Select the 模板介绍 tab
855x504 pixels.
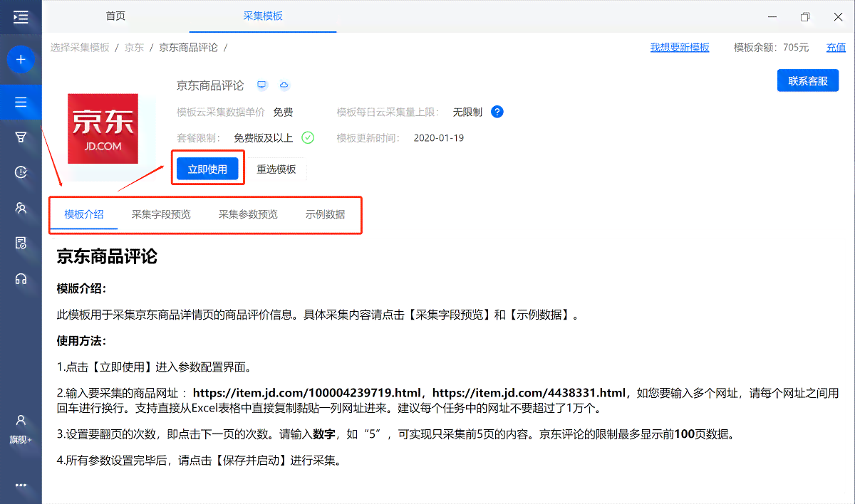point(84,214)
